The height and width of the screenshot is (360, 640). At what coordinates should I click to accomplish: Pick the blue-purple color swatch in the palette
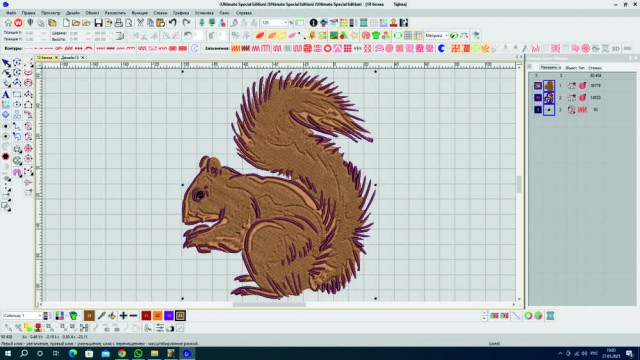[x=169, y=316]
